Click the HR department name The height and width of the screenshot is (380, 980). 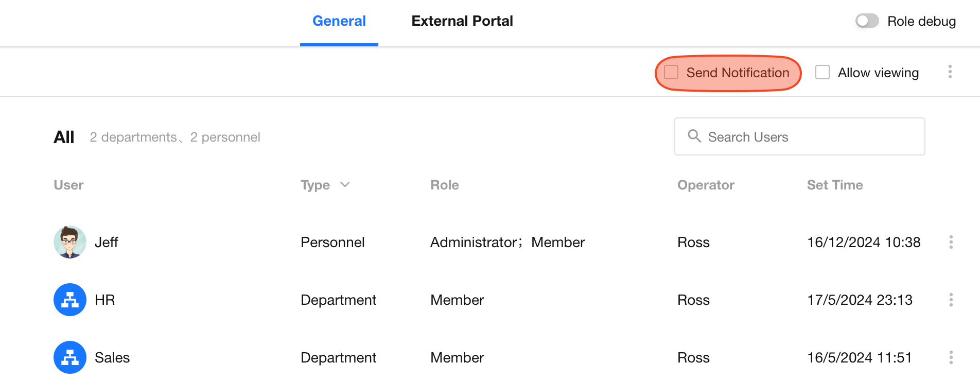pyautogui.click(x=105, y=300)
